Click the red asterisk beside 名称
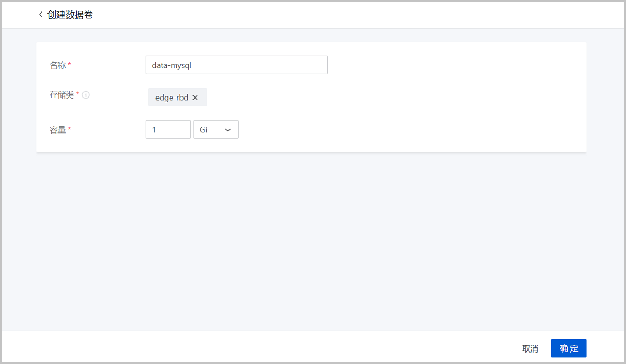 (70, 65)
